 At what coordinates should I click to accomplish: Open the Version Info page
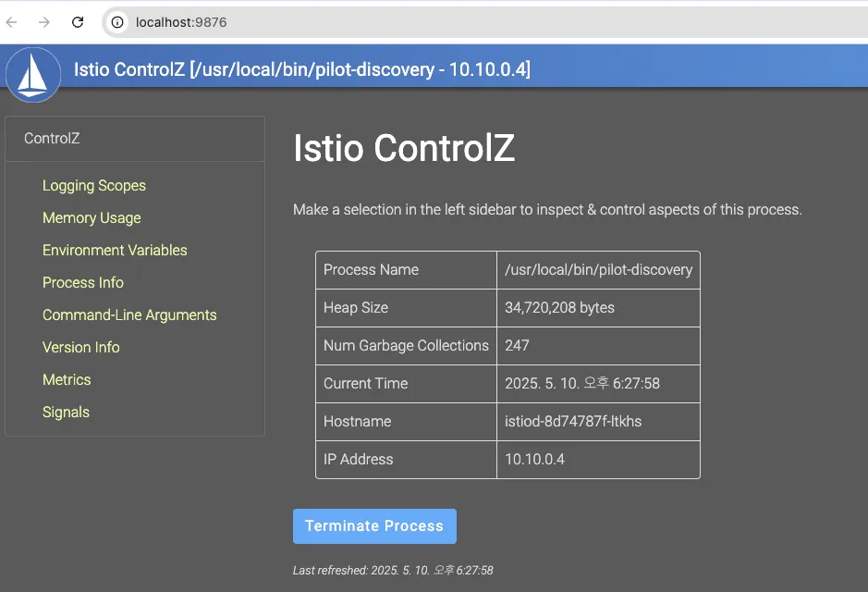pos(80,347)
